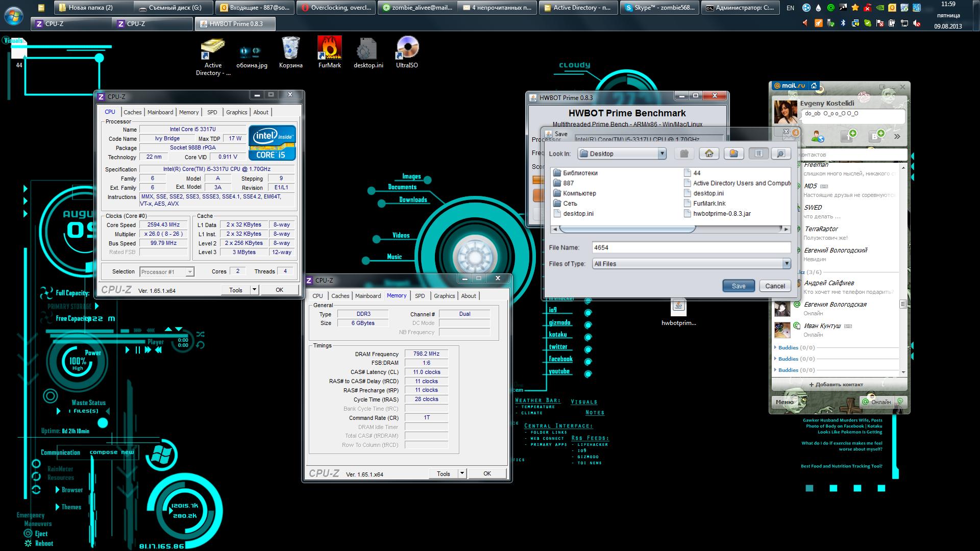Click add Facebook account icon in Mail.ru Agent
The width and height of the screenshot is (980, 551).
pos(848,136)
